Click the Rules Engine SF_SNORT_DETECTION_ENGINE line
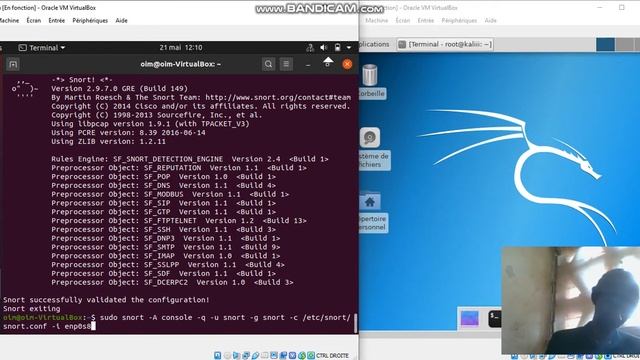The height and width of the screenshot is (360, 640). [x=190, y=159]
